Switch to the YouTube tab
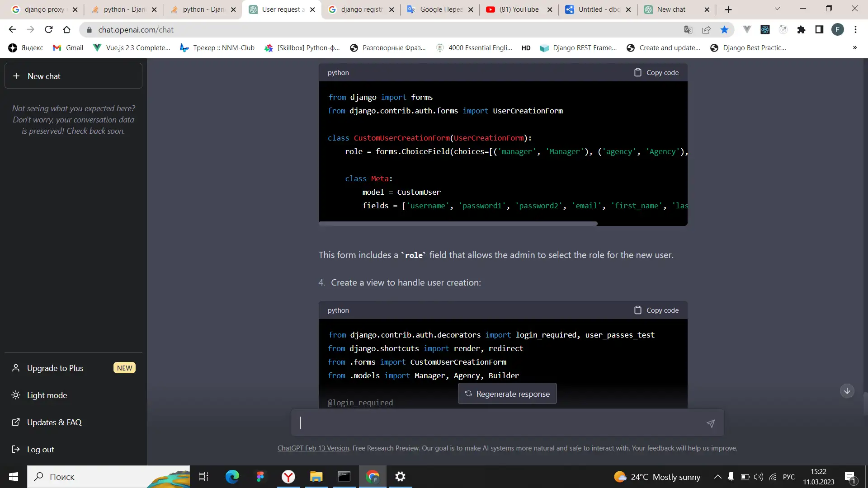 [519, 9]
